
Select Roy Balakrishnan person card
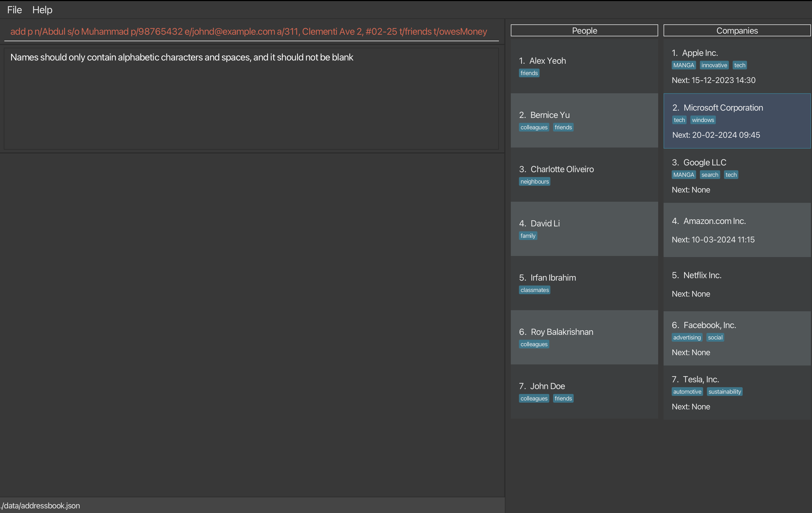pyautogui.click(x=584, y=337)
